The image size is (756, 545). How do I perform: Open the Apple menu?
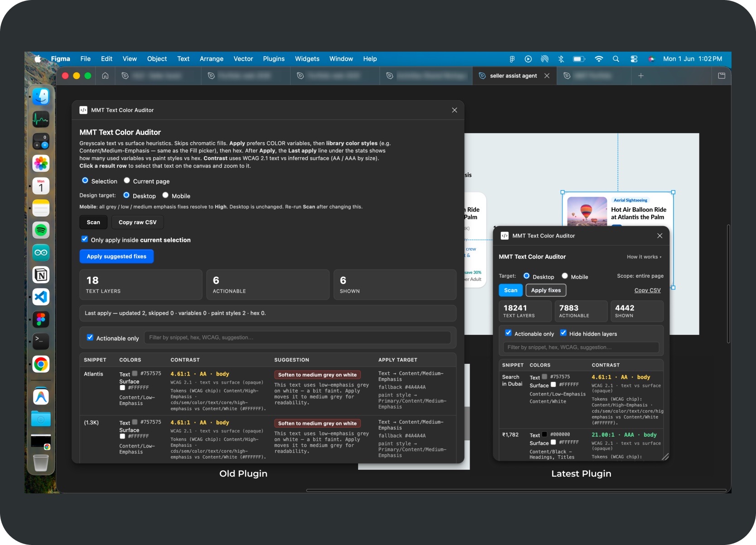pyautogui.click(x=38, y=59)
